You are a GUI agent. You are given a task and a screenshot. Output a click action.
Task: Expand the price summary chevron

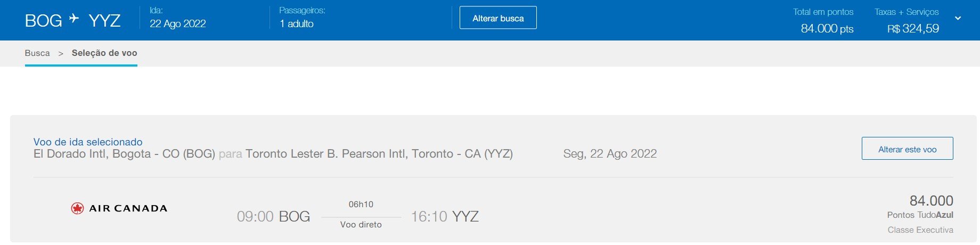[x=958, y=18]
